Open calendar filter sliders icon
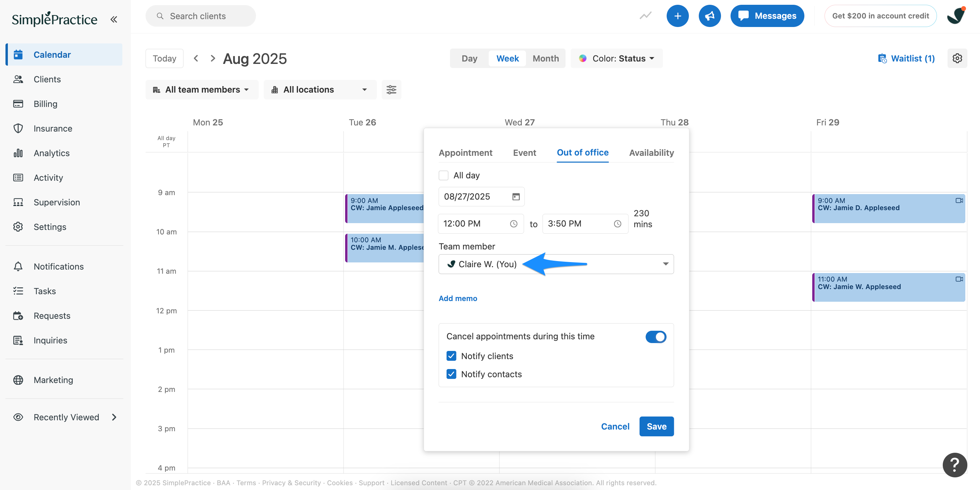Screen dimensions: 980x490 point(392,90)
